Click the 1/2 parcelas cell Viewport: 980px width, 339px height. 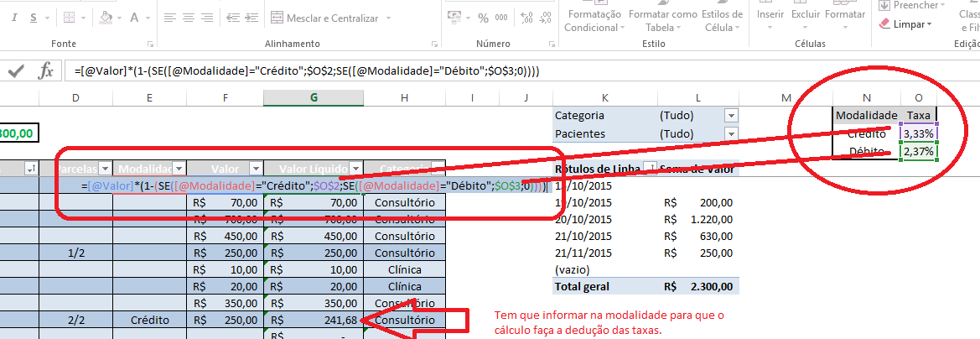[x=75, y=253]
